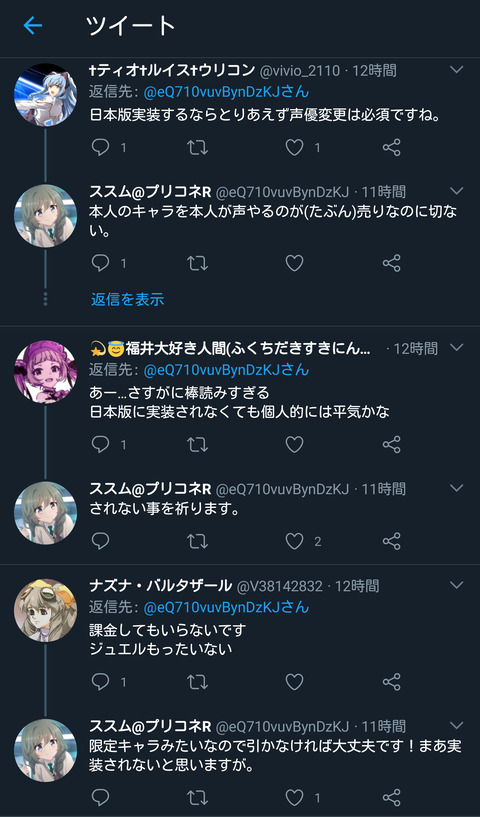480x817 pixels.
Task: Expand hidden replies via 返信を表示
Action: click(x=128, y=299)
